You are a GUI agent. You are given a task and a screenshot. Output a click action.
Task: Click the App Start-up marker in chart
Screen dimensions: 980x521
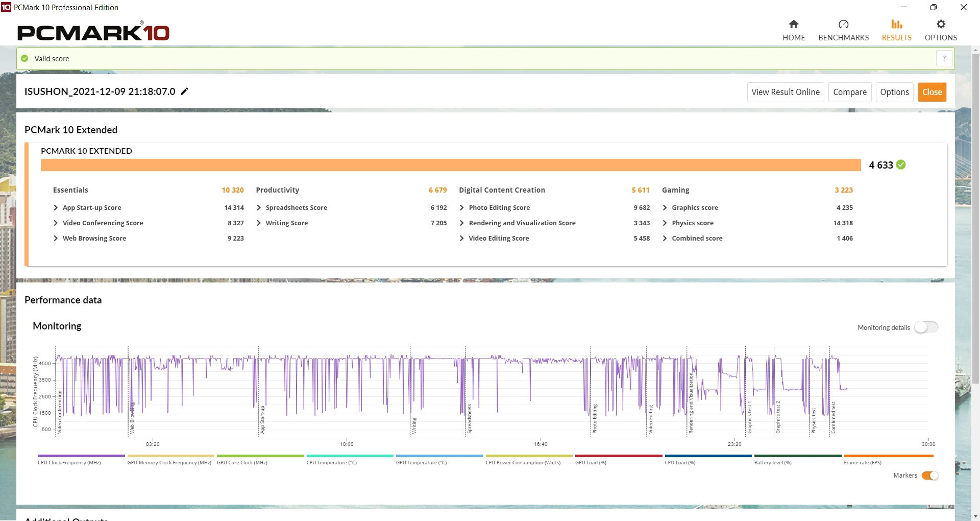tap(262, 420)
